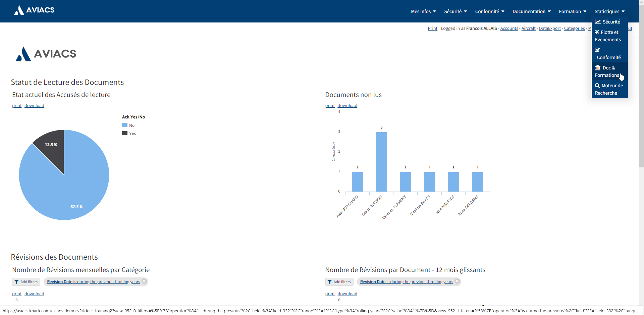Expand the Mes Infos menu

point(423,11)
